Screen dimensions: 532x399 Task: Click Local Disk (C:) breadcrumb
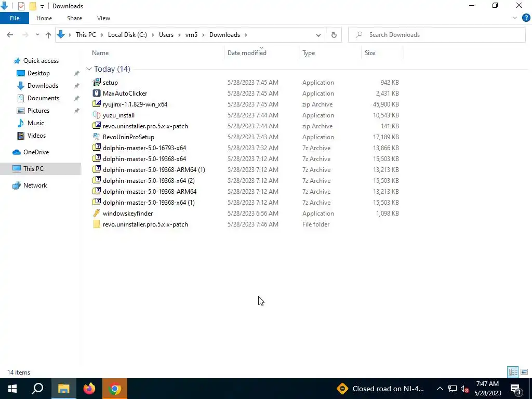pos(127,35)
